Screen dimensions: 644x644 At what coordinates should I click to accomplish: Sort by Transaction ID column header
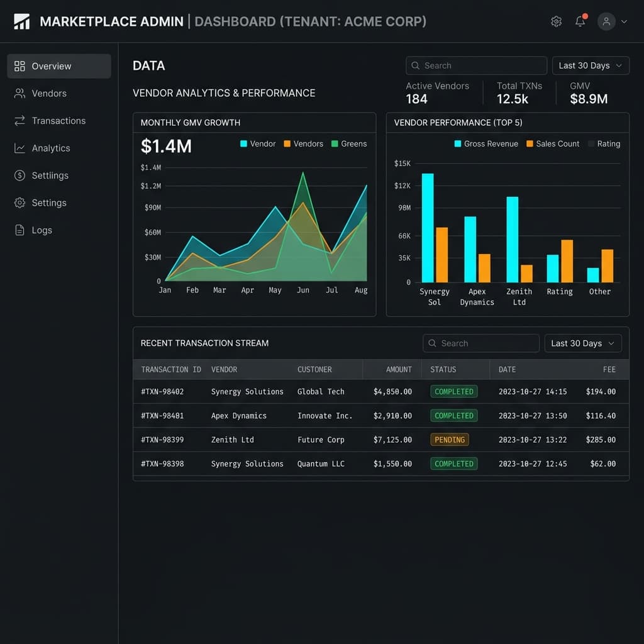(171, 370)
